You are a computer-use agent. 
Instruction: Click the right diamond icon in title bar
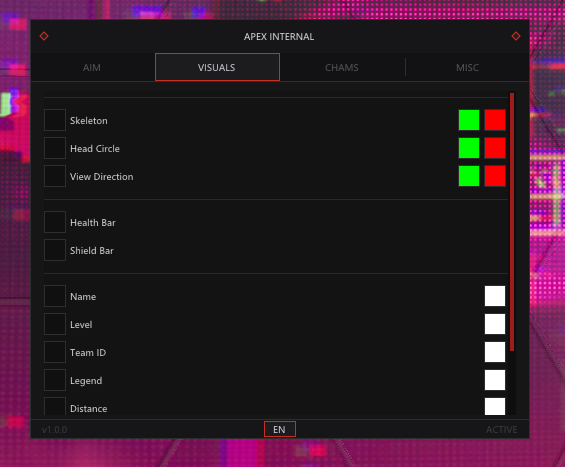tap(516, 36)
